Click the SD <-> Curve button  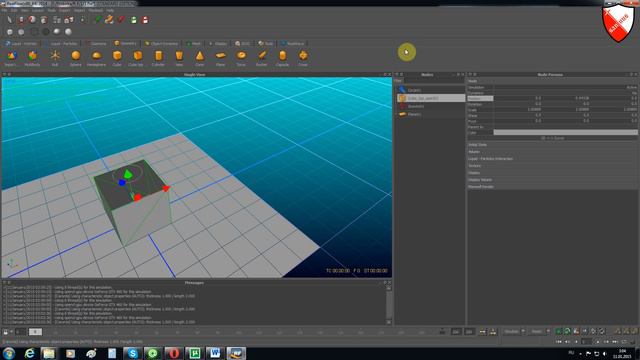pos(553,138)
